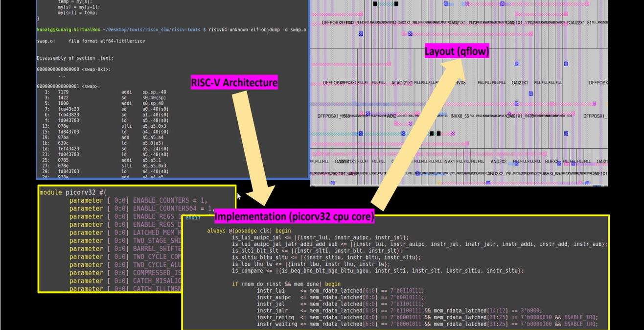Select the 'temp = my[s];' line in terminal
The image size is (644, 330).
click(x=76, y=1)
